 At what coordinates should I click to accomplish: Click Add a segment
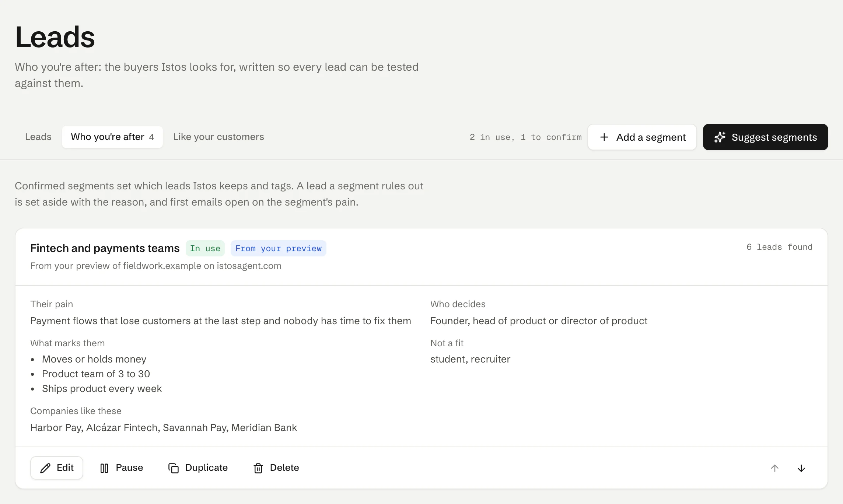tap(642, 137)
